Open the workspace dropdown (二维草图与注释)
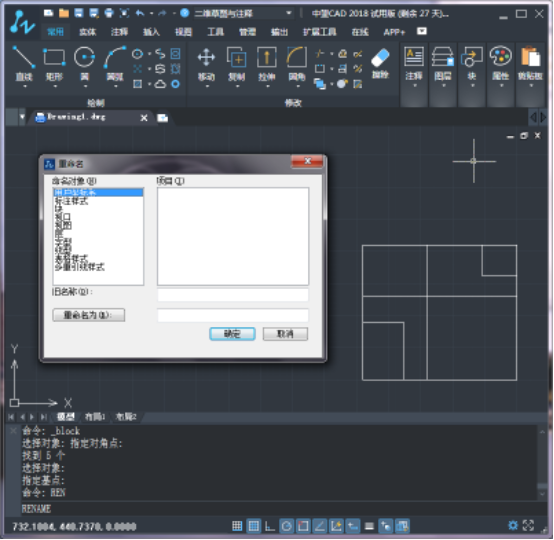The image size is (554, 540). 244,13
